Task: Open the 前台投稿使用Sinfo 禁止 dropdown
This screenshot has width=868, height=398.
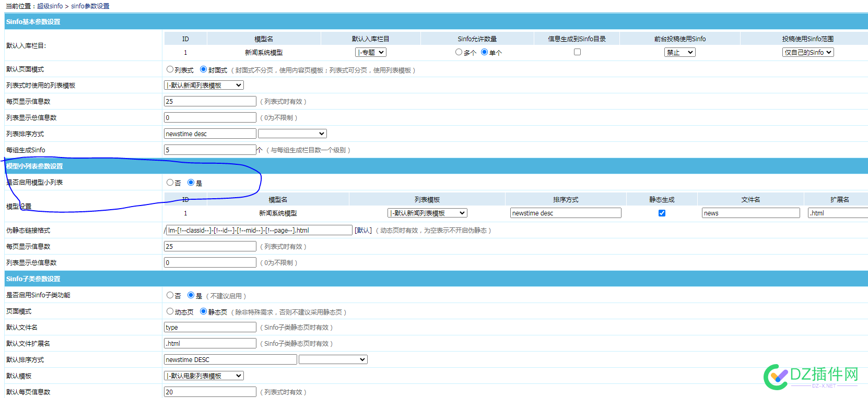Action: [680, 52]
